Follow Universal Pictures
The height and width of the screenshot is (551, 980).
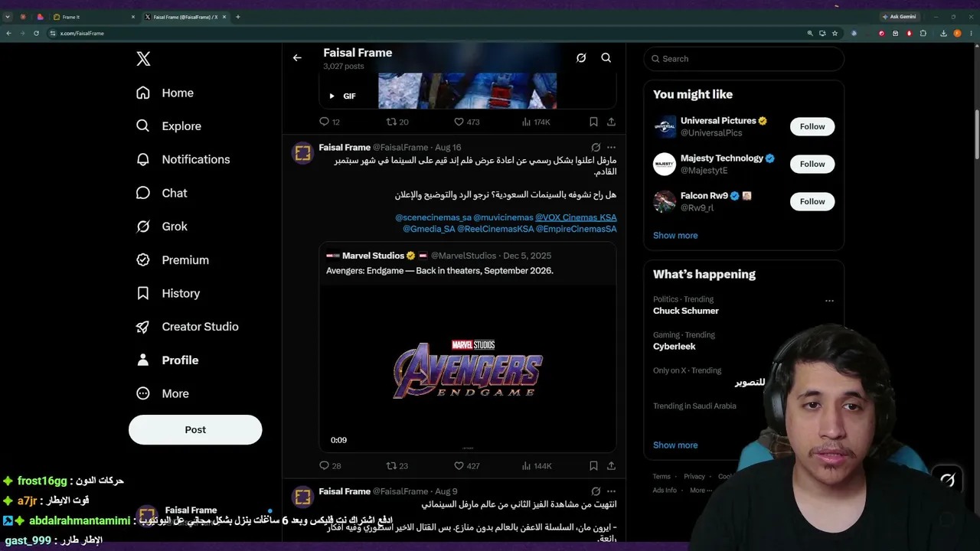(x=812, y=126)
